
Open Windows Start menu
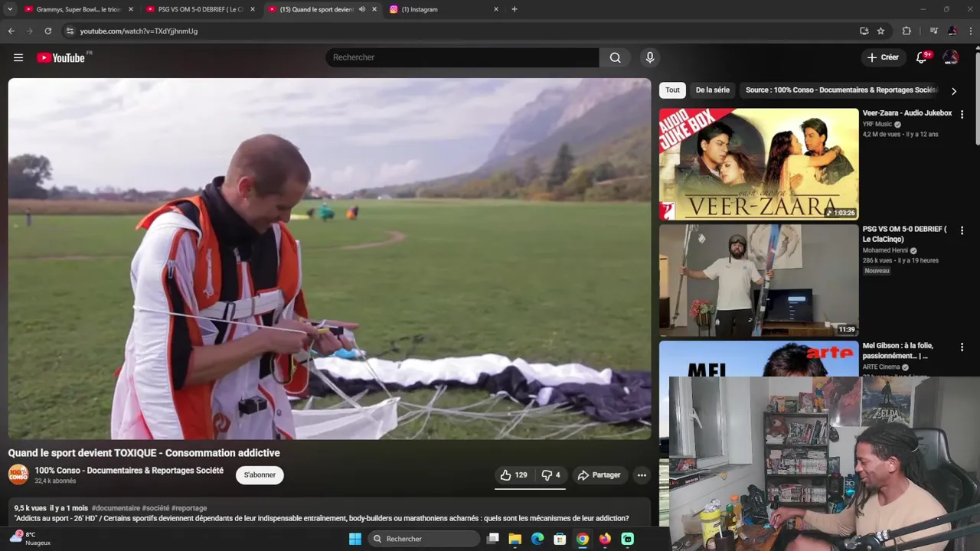pos(355,539)
